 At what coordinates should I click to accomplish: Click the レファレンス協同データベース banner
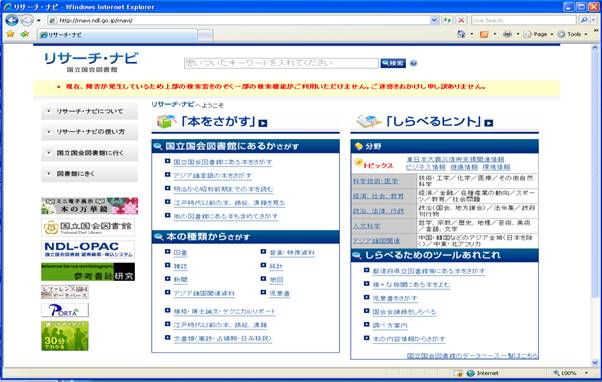point(65,292)
